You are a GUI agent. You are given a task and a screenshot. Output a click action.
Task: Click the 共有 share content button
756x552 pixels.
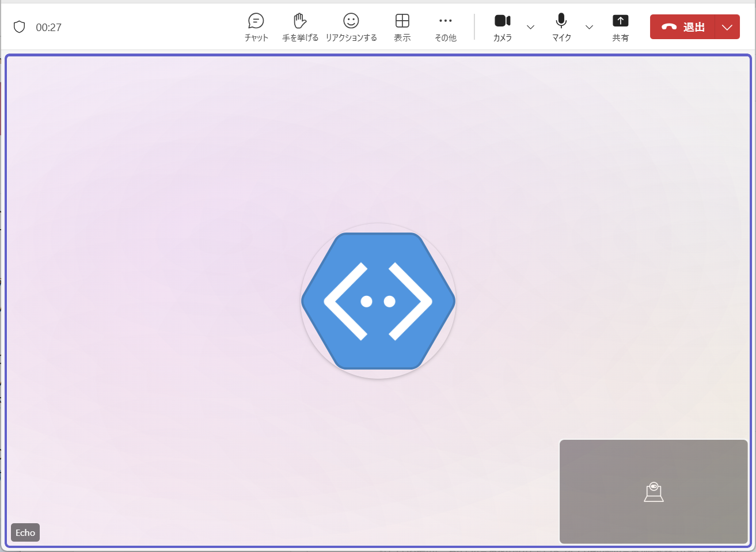(620, 27)
